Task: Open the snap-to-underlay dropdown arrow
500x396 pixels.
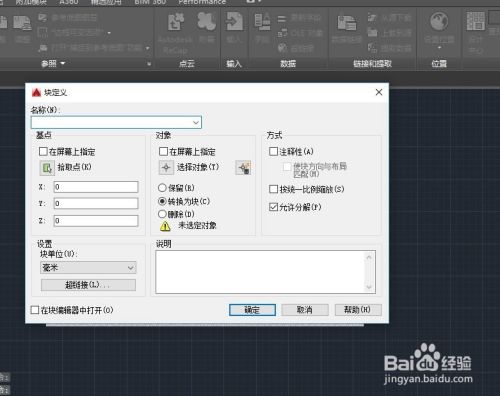Action: (x=147, y=48)
